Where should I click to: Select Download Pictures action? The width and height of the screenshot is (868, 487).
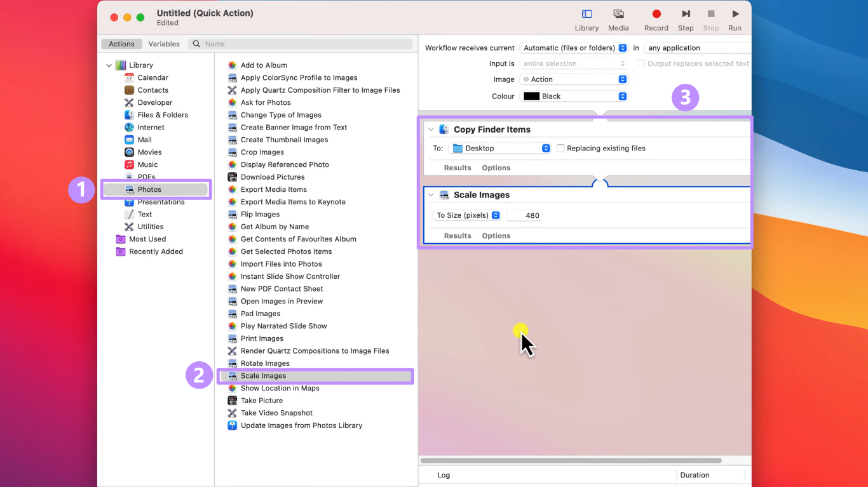click(273, 177)
